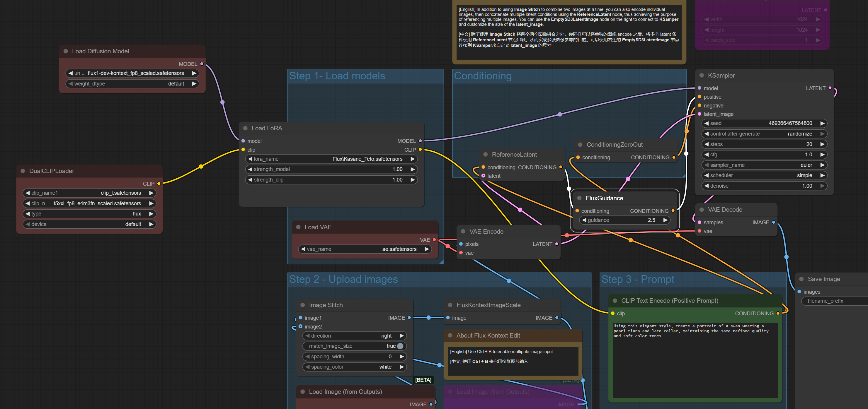Click the positive prompt text area
The width and height of the screenshot is (868, 409).
(695, 360)
